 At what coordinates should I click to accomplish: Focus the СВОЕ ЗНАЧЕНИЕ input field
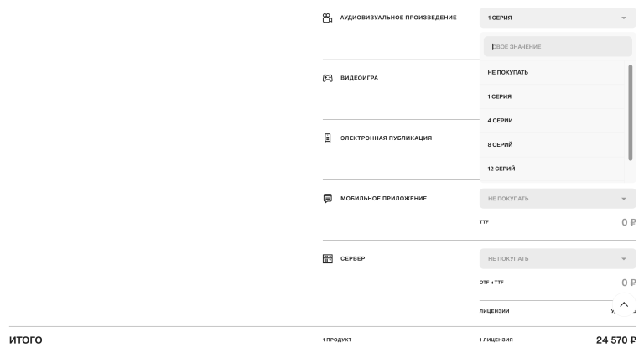558,47
